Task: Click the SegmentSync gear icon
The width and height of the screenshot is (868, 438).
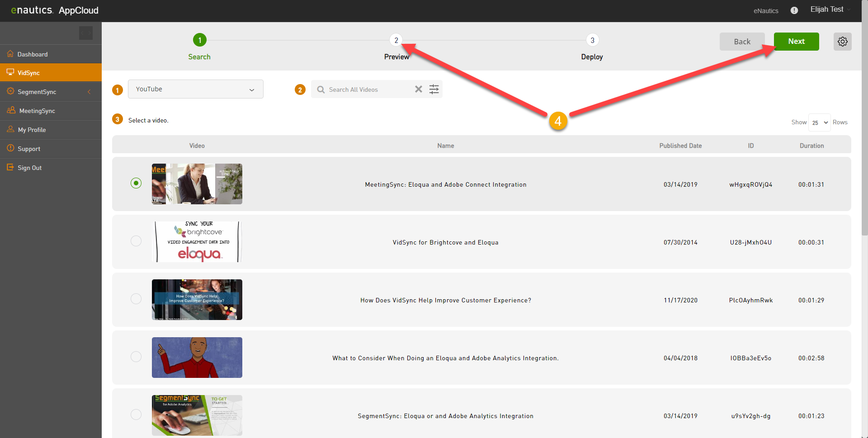Action: click(x=10, y=91)
